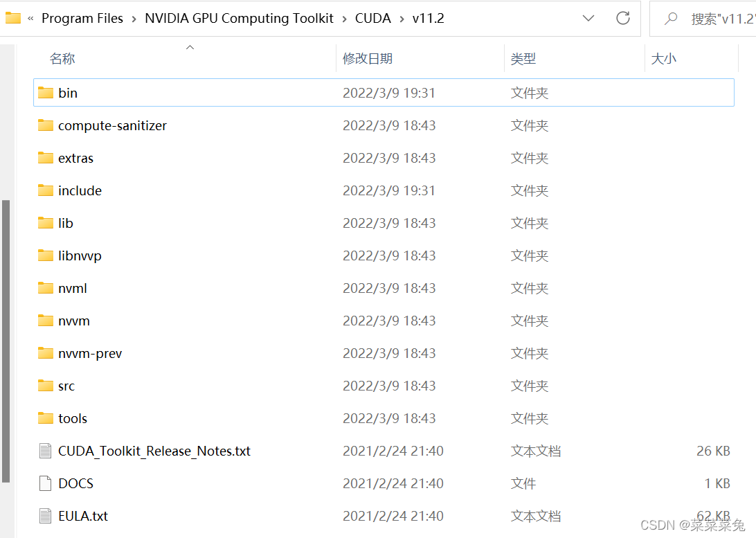Select the nvvm folder name

74,321
